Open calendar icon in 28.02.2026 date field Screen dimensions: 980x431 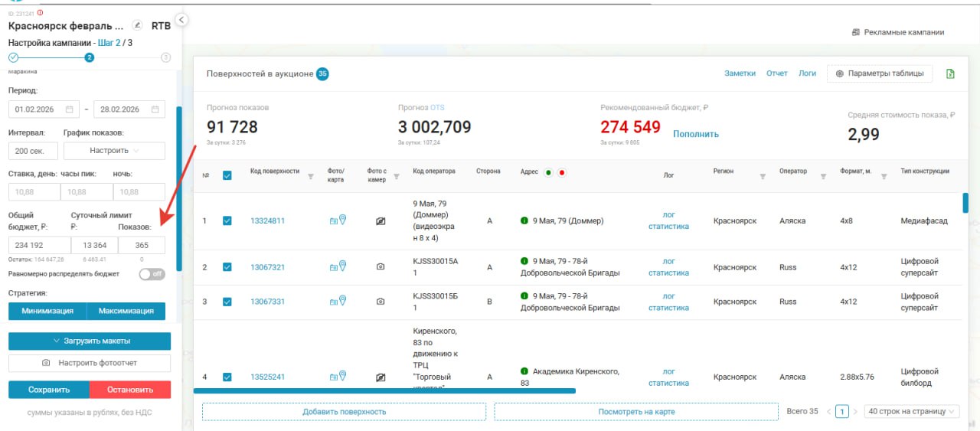click(154, 109)
